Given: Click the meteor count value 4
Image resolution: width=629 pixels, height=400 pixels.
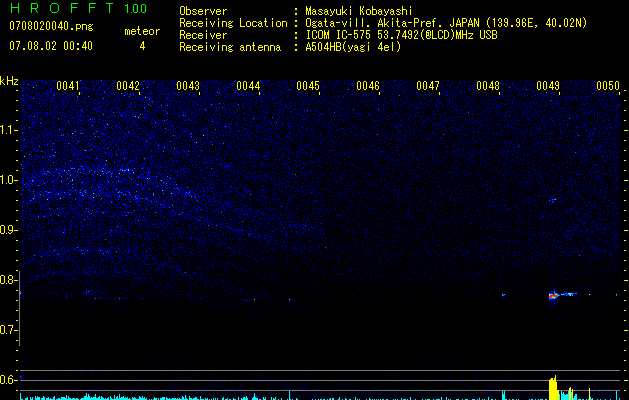Looking at the screenshot, I should tap(142, 46).
